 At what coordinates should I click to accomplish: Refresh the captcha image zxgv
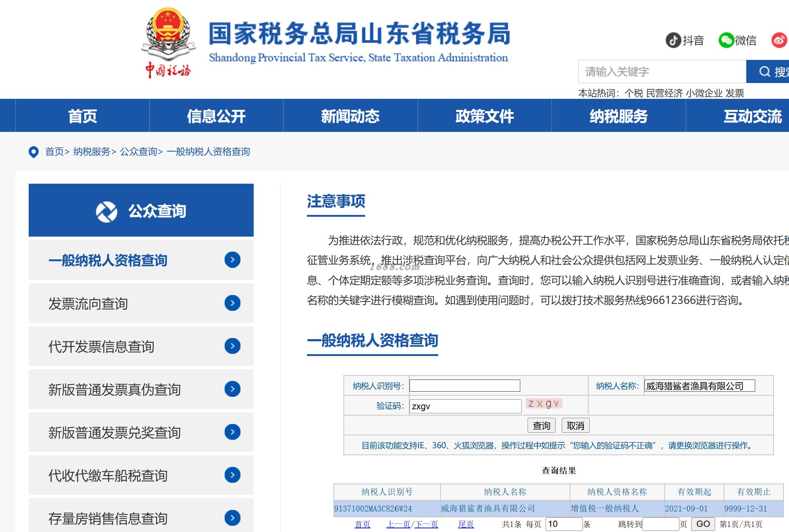544,404
